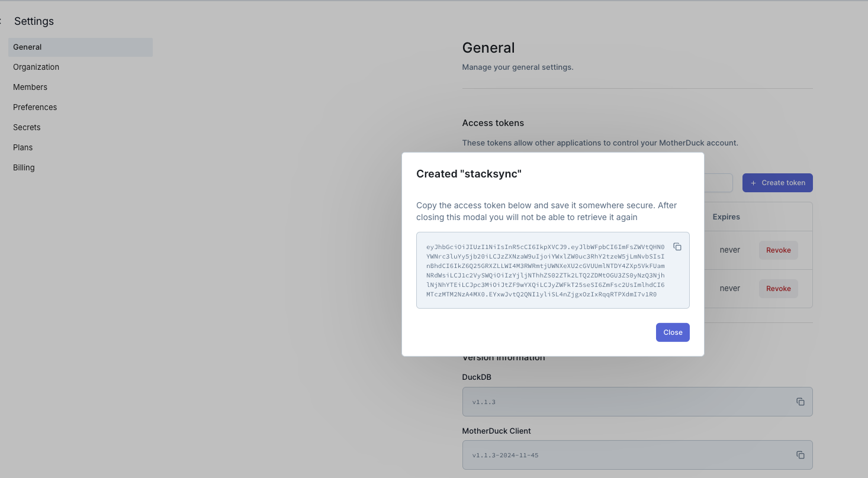This screenshot has width=868, height=478.
Task: Revoke the second access token
Action: coord(778,289)
